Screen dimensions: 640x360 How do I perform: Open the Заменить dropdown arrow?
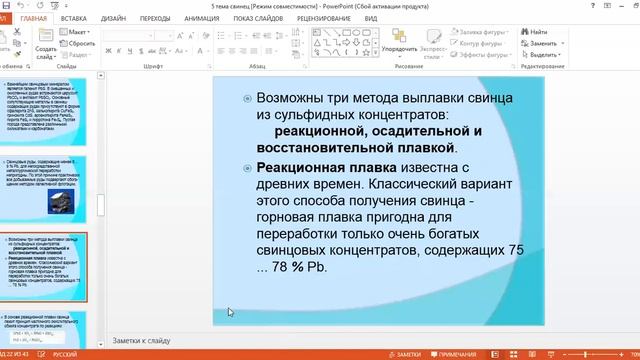point(563,43)
